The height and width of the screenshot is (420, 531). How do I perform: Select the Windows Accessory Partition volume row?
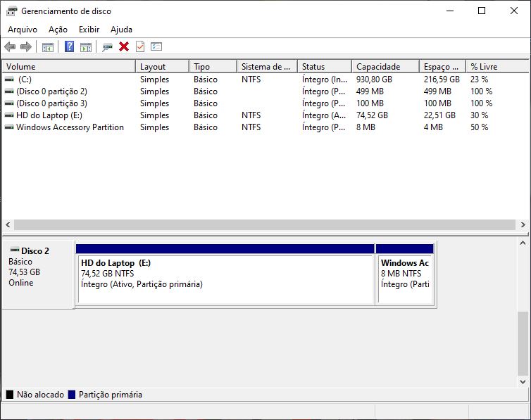point(265,127)
